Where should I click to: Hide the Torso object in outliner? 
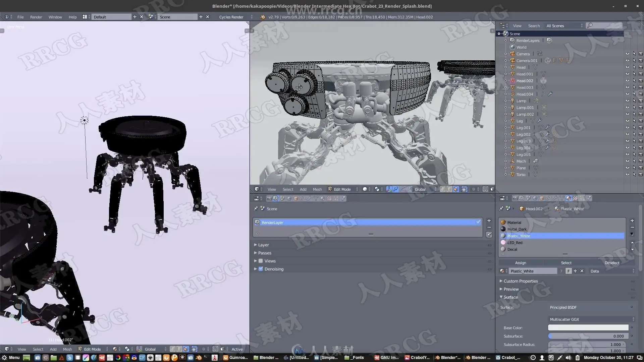(627, 174)
